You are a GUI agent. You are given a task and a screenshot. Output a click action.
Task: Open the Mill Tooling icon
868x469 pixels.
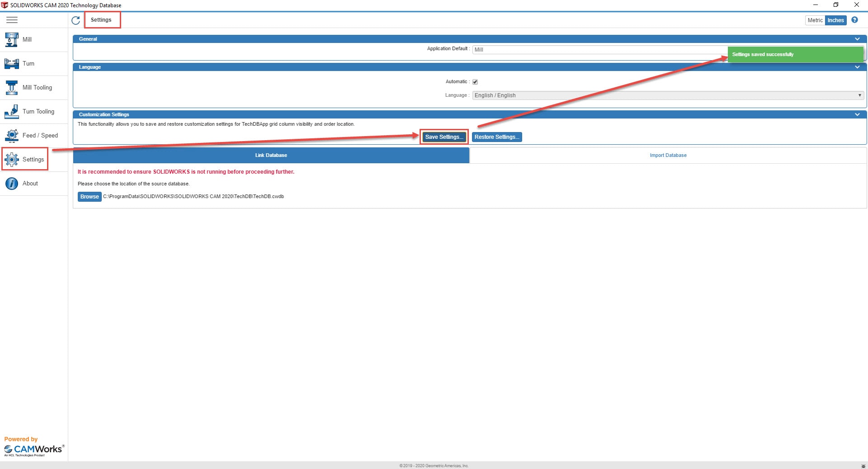[x=11, y=88]
